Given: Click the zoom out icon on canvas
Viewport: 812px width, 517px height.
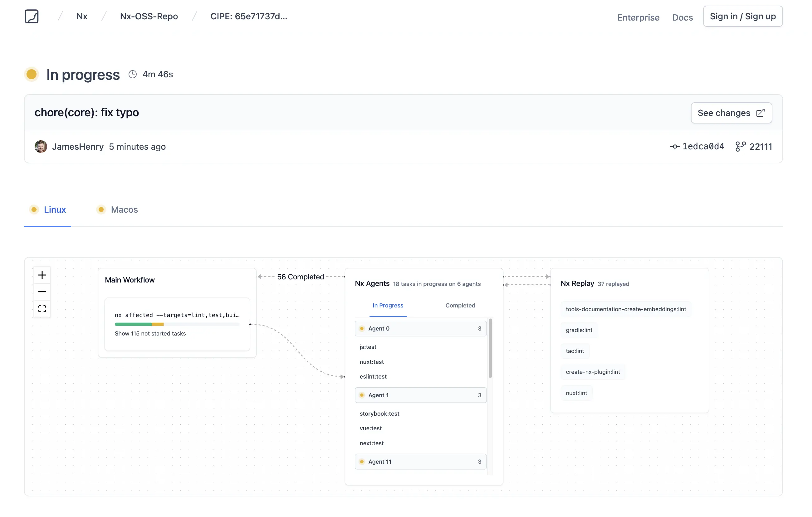Looking at the screenshot, I should tap(42, 292).
